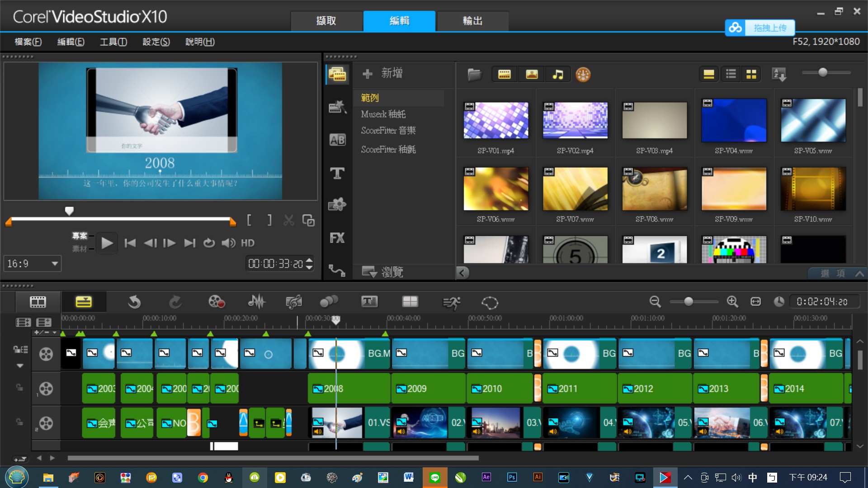The width and height of the screenshot is (868, 488).
Task: Zoom in the timeline
Action: coord(732,302)
